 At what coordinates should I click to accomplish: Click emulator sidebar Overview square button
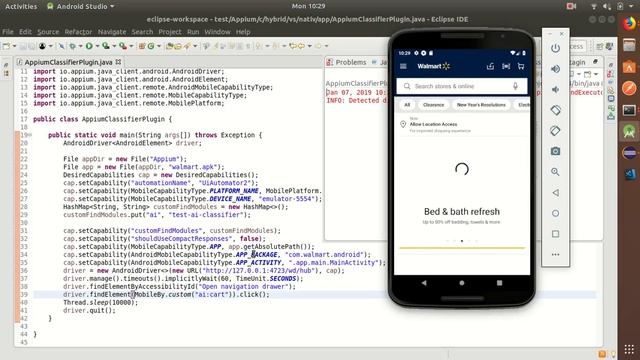pos(555,234)
